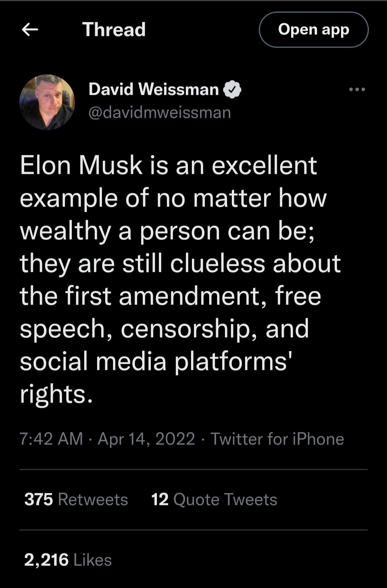The width and height of the screenshot is (387, 588).
Task: Click the Apr 14, 2022 date
Action: tap(146, 439)
